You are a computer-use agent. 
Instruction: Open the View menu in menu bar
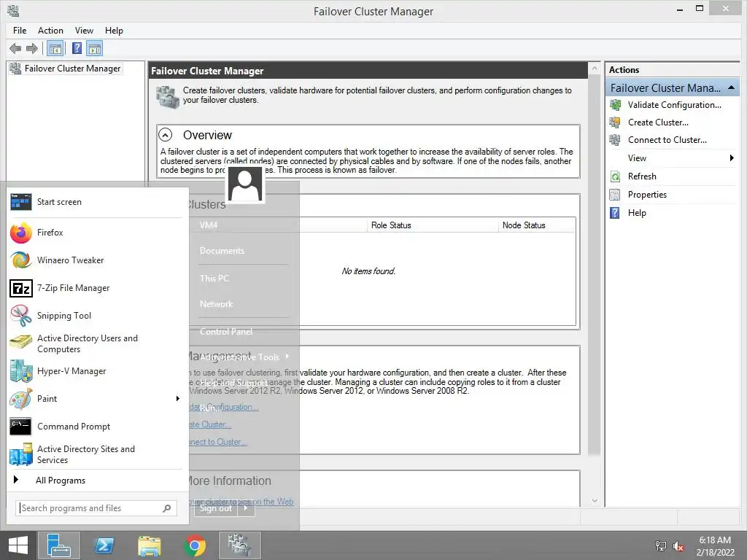[x=84, y=31]
